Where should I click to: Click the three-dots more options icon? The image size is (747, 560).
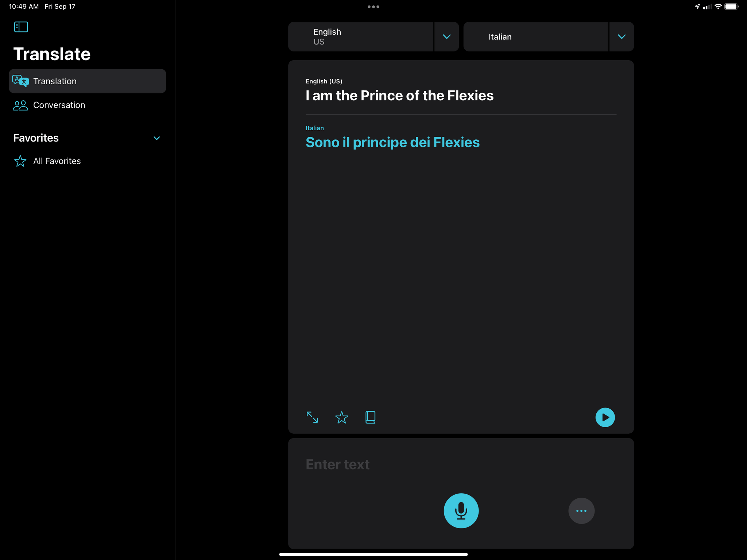pos(581,511)
